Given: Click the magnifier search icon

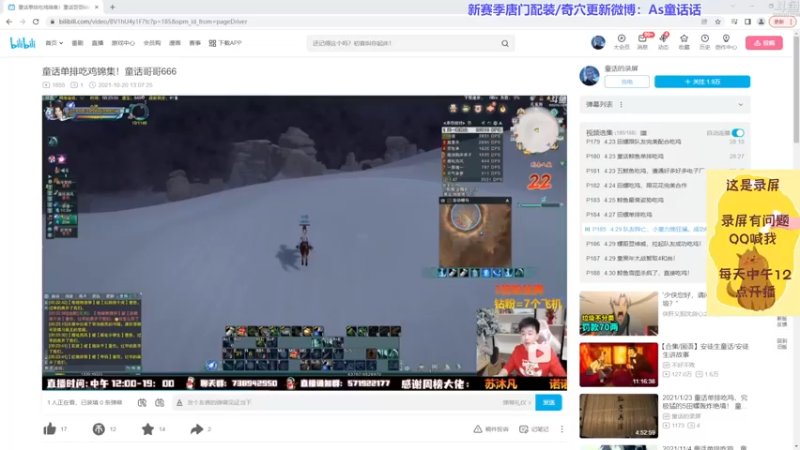Looking at the screenshot, I should coord(505,43).
